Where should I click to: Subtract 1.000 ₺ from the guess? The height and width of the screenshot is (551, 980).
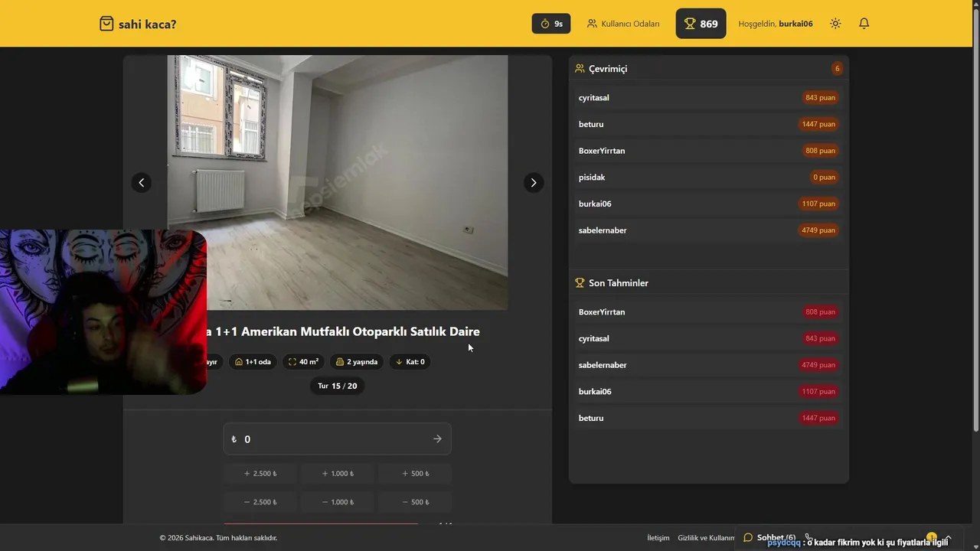338,502
